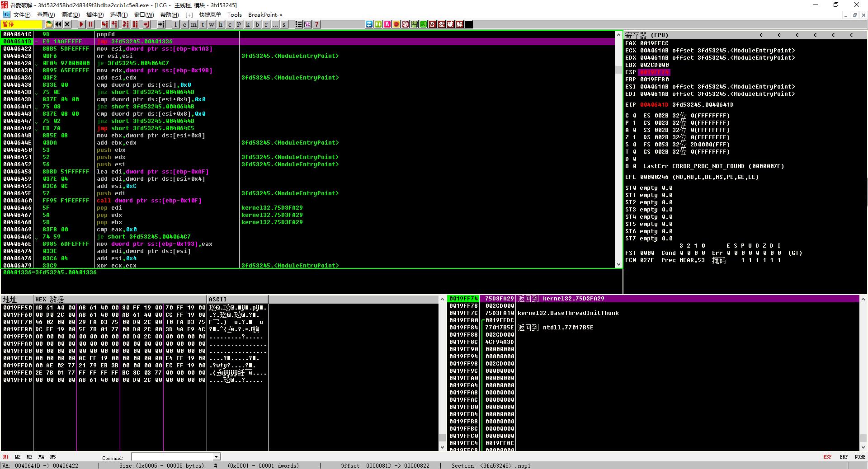This screenshot has height=469, width=868.
Task: Show Call stack with 'k' button
Action: pos(248,24)
